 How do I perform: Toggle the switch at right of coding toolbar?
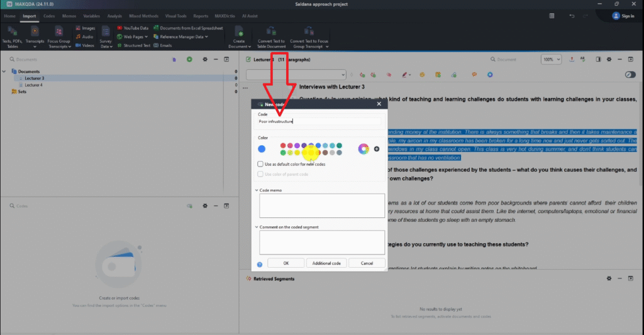[x=630, y=75]
